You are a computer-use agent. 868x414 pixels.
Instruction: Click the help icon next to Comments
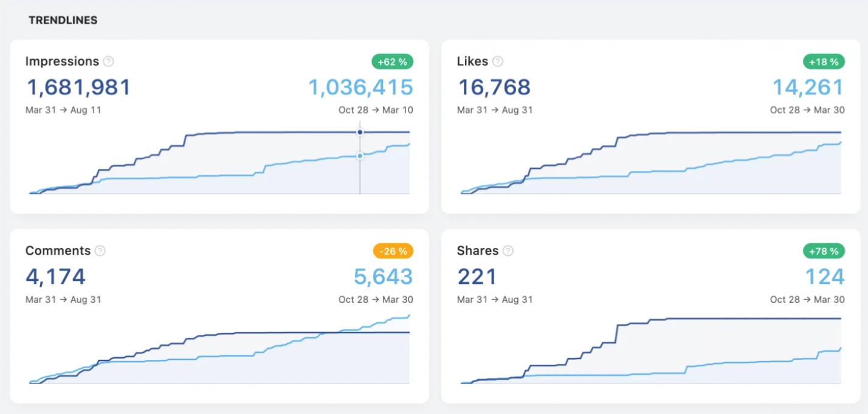tap(100, 251)
